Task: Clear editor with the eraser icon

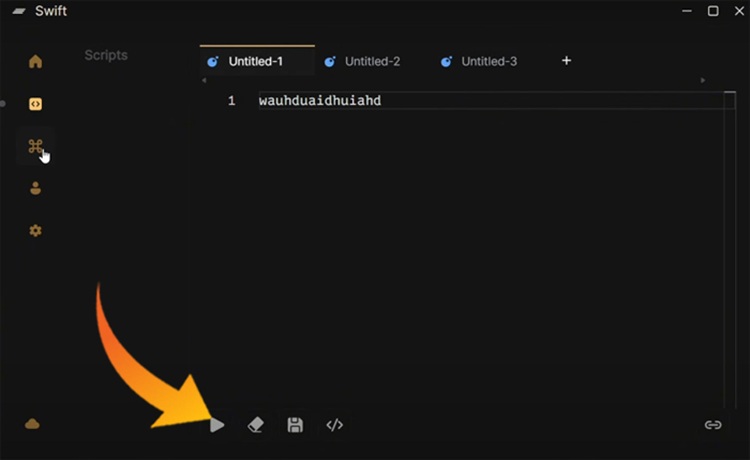Action: pyautogui.click(x=255, y=425)
